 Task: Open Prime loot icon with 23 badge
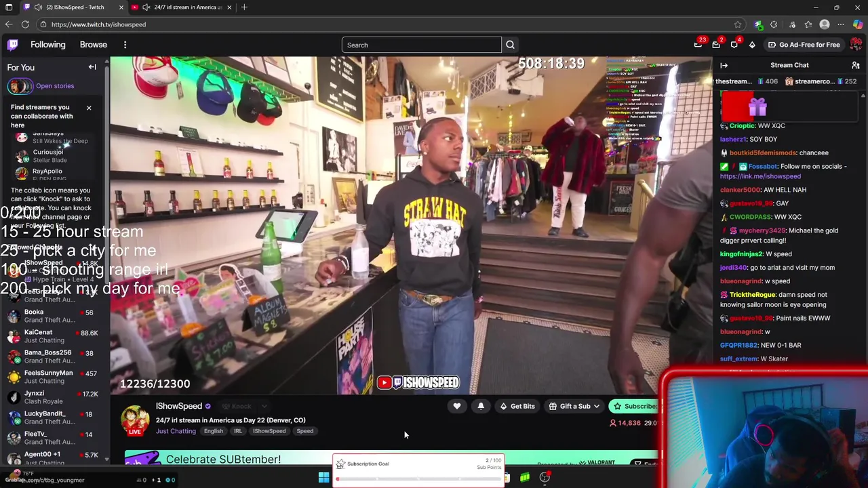tap(698, 45)
